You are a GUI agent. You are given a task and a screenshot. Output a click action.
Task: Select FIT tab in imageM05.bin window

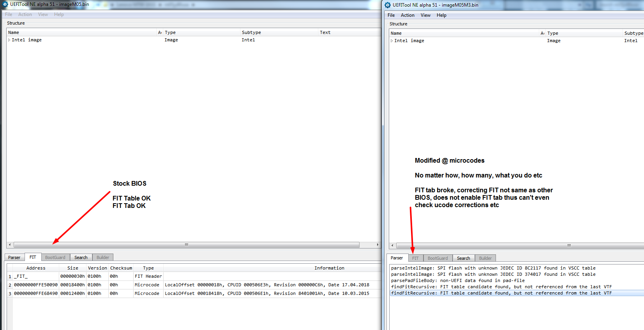(33, 257)
